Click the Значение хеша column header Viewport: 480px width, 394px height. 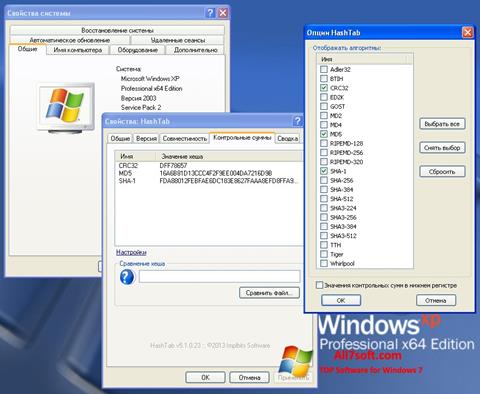coord(229,156)
